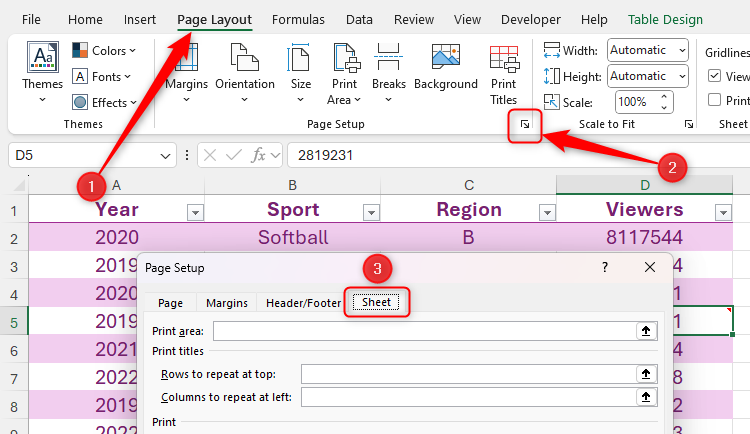Click the Rows to repeat at top field
The height and width of the screenshot is (434, 750).
[468, 374]
